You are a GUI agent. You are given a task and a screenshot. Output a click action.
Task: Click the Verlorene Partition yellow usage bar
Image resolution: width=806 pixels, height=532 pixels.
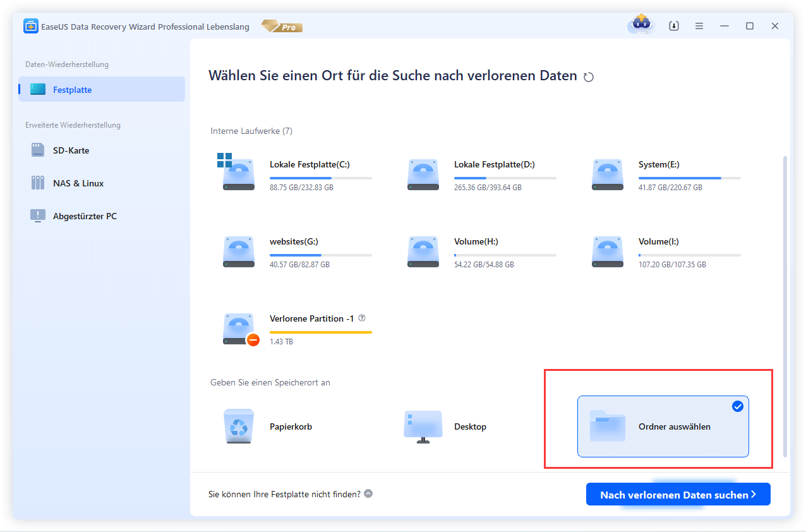(321, 332)
